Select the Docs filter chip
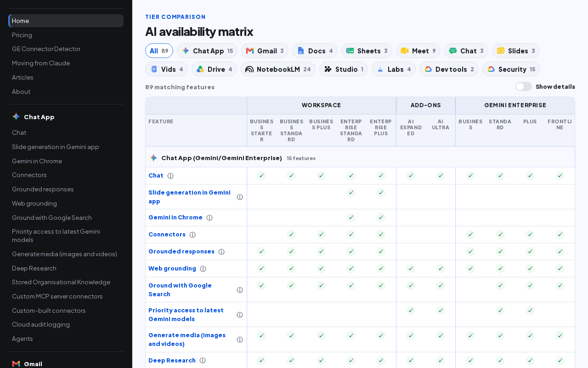The height and width of the screenshot is (368, 588). [315, 51]
